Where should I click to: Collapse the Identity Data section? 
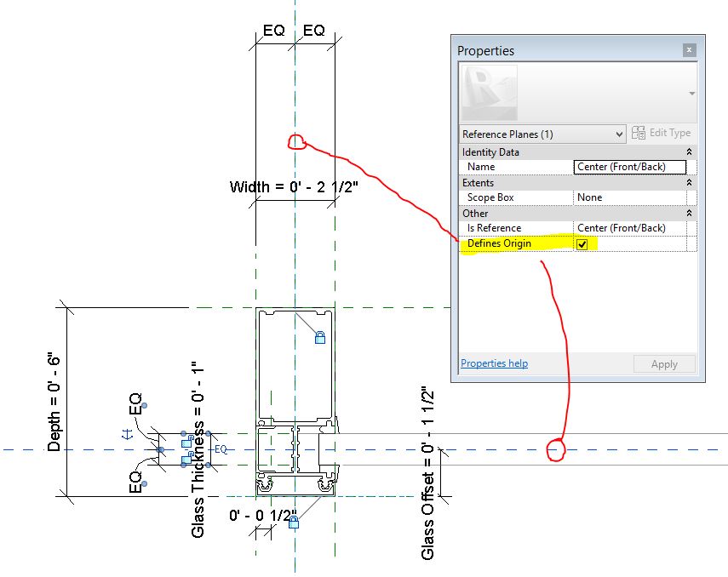[689, 151]
